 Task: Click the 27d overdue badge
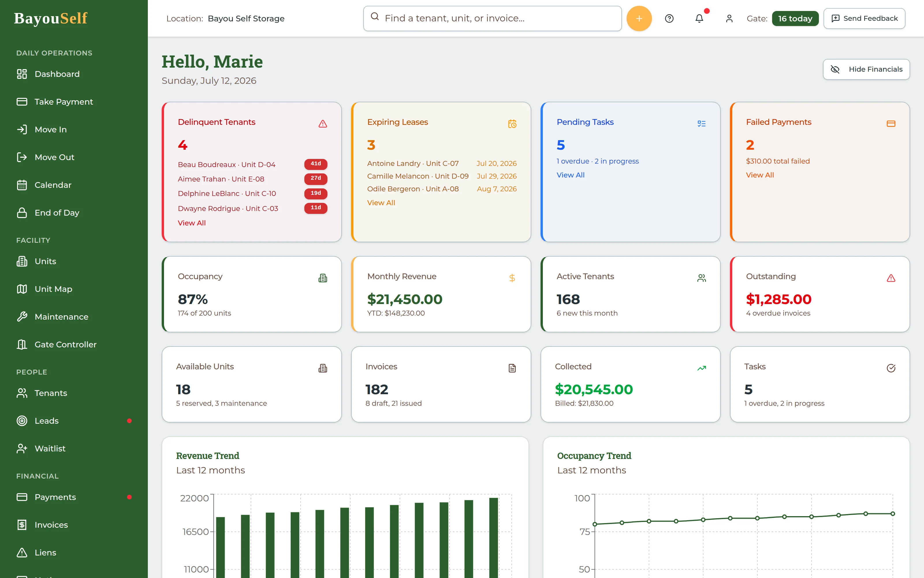(x=316, y=179)
